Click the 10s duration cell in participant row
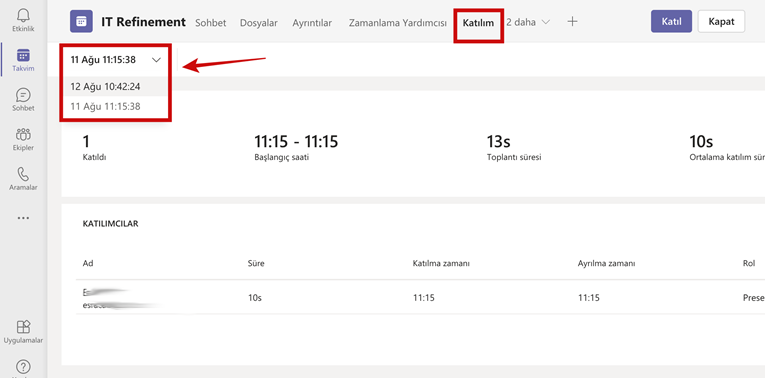The width and height of the screenshot is (765, 378). coord(255,298)
